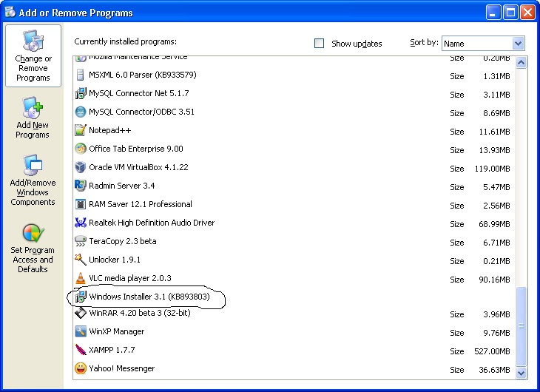Enable the Show updates checkbox
The image size is (540, 392).
point(320,44)
